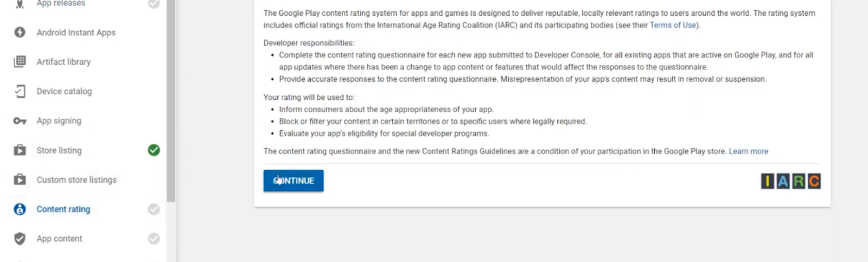The width and height of the screenshot is (868, 262).
Task: Click the 'Developer responsibilities:' heading text
Action: point(309,43)
